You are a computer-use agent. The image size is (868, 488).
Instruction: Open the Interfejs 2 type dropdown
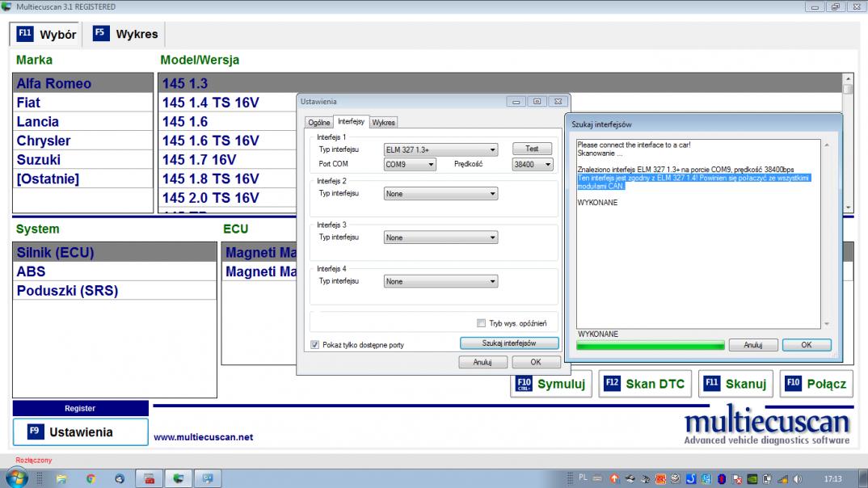click(x=440, y=194)
